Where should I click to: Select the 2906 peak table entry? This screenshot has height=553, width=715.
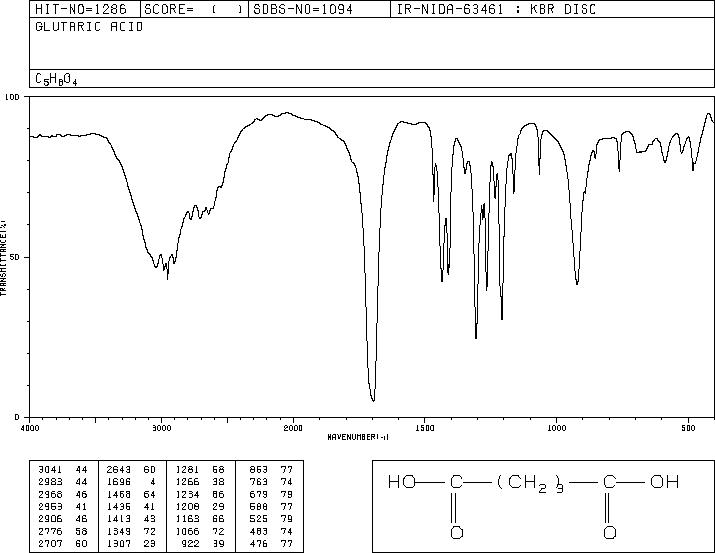pos(50,519)
